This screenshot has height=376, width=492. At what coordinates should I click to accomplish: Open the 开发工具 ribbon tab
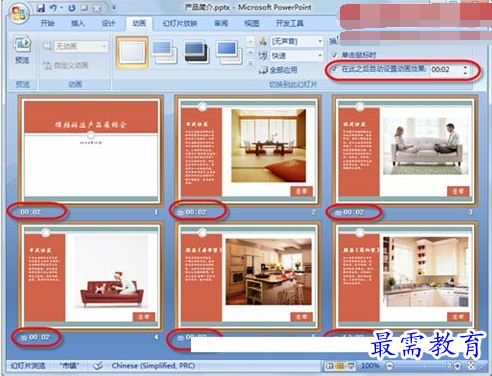(x=289, y=23)
